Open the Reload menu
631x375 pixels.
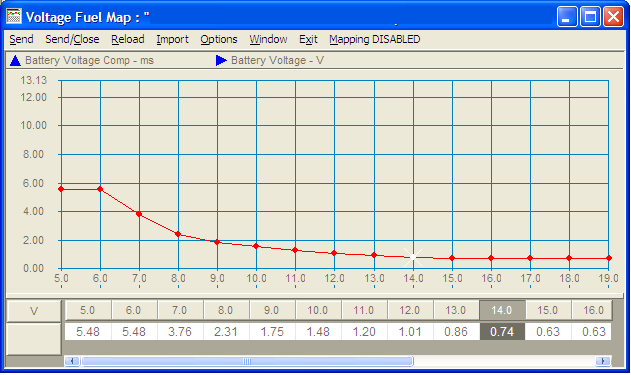pyautogui.click(x=128, y=39)
